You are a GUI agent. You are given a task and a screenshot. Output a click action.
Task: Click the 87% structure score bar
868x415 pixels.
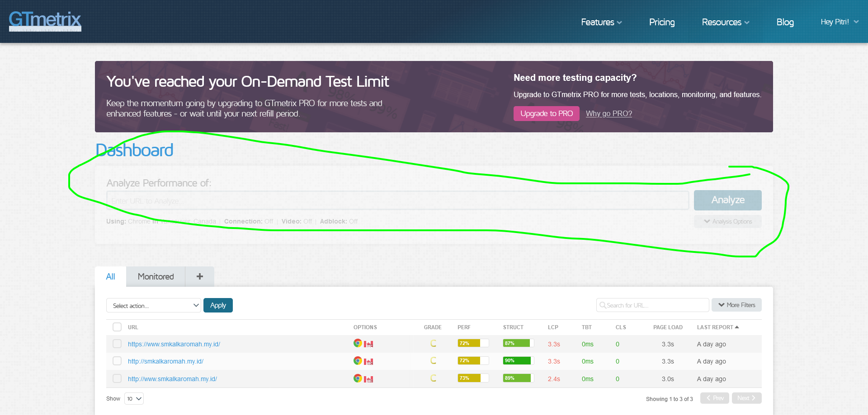click(518, 343)
